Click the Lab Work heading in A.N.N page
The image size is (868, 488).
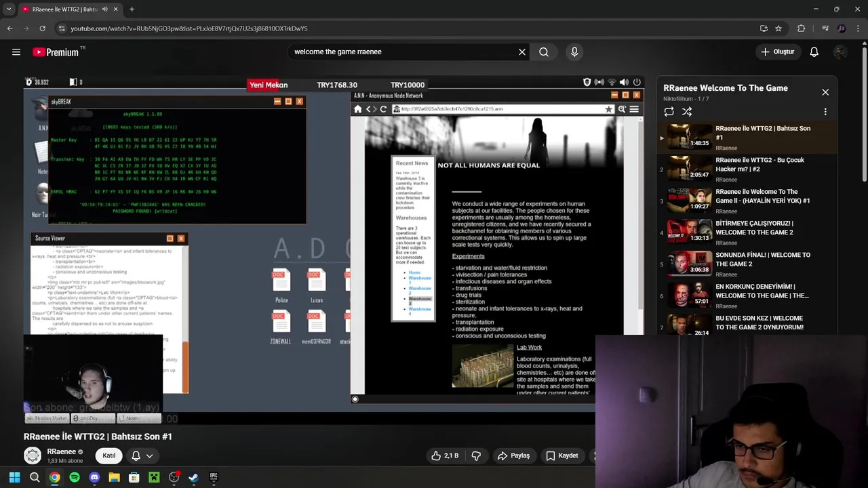[529, 347]
